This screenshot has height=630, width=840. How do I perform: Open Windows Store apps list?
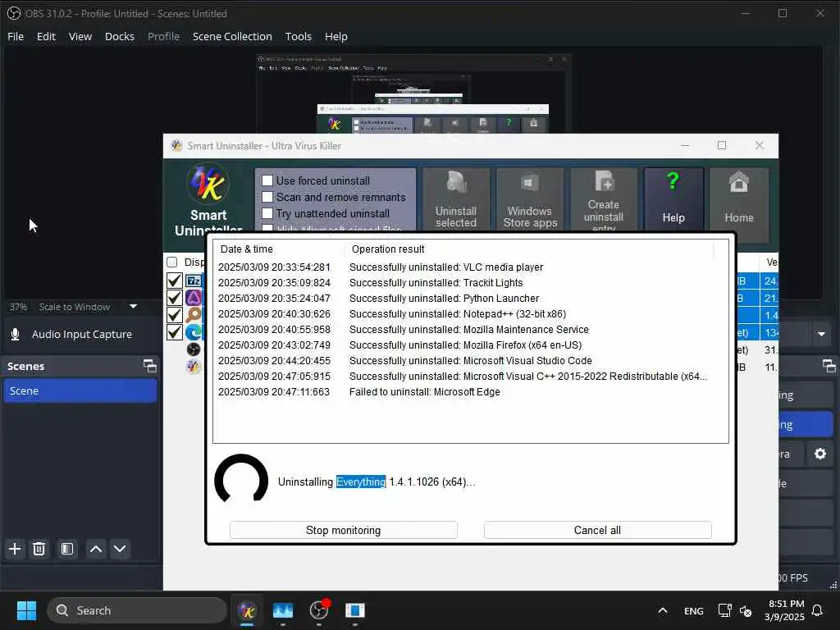coord(530,200)
